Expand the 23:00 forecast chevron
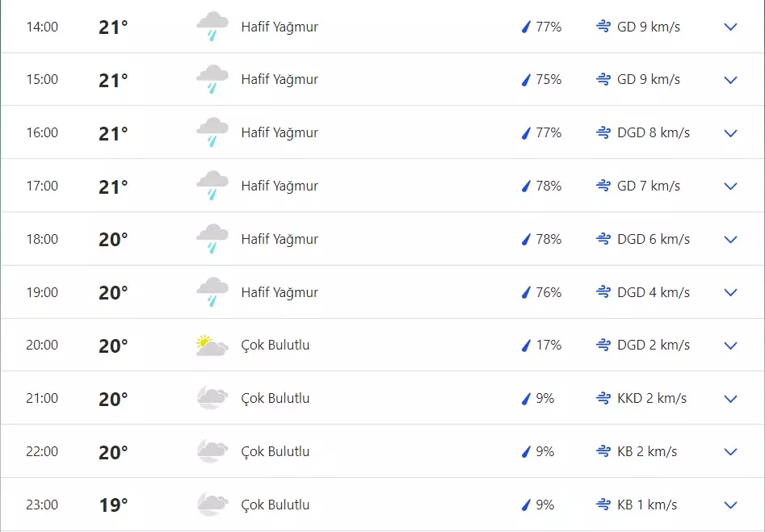765x532 pixels. pos(731,505)
